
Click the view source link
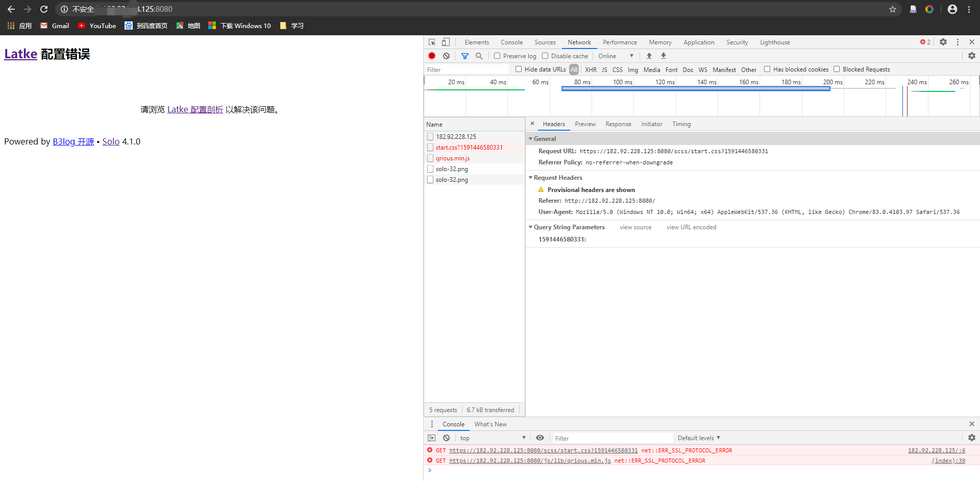(635, 227)
